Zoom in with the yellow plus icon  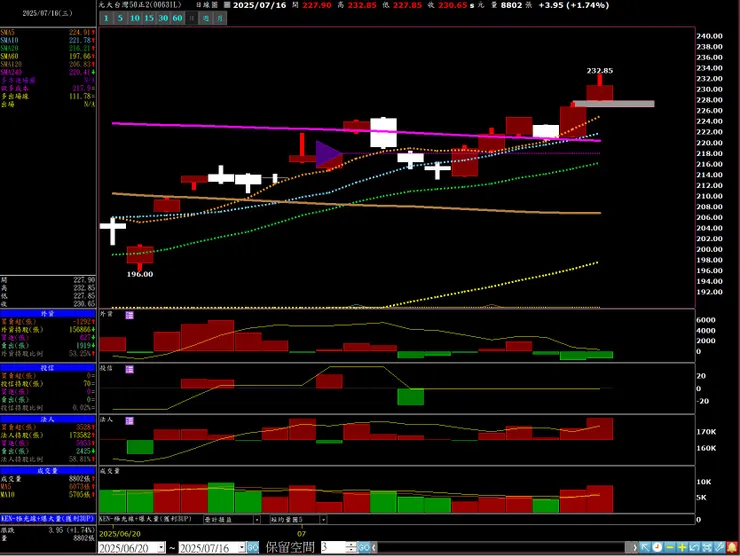(682, 547)
